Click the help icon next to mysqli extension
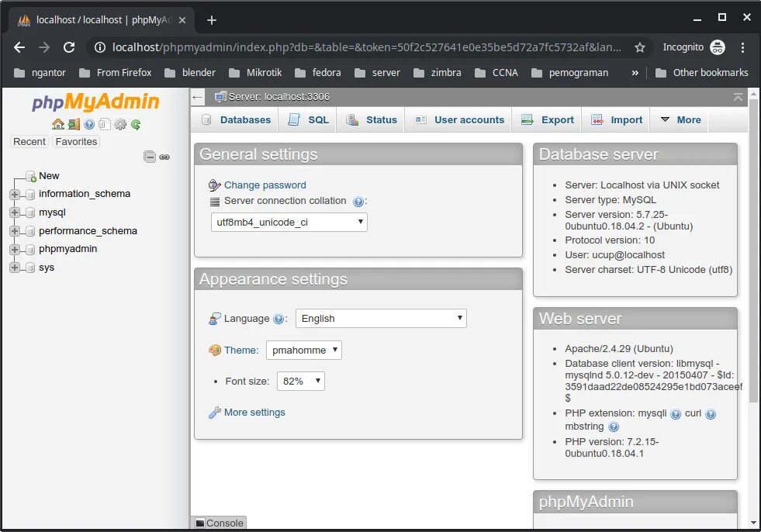 (x=676, y=414)
